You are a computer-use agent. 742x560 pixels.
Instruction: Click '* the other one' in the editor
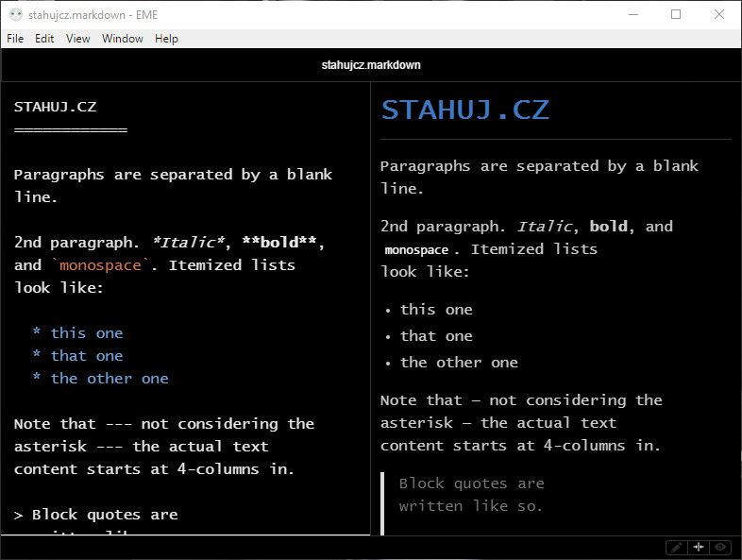click(100, 379)
